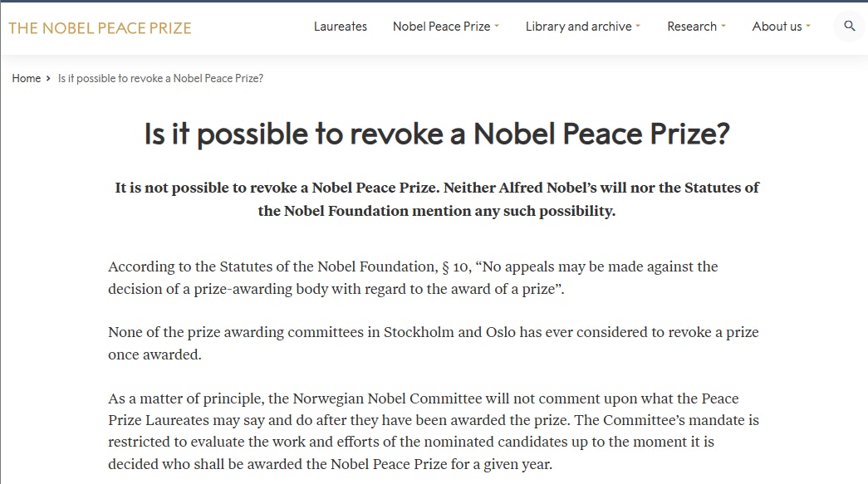Expand the About us dropdown arrow
868x484 pixels.
tap(808, 27)
